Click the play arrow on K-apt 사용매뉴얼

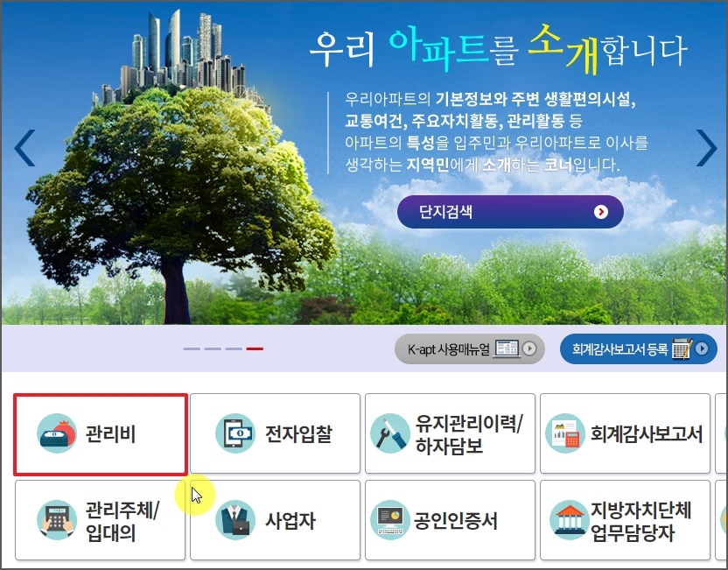pos(529,348)
